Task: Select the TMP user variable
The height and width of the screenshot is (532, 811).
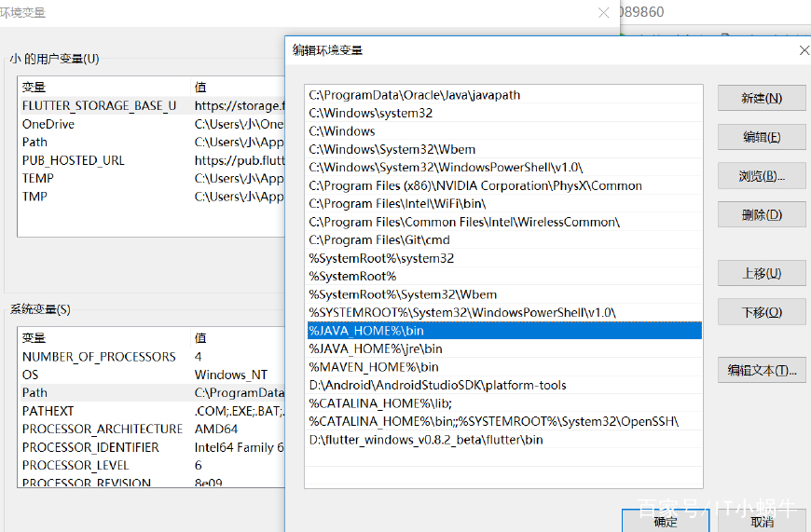Action: 153,197
